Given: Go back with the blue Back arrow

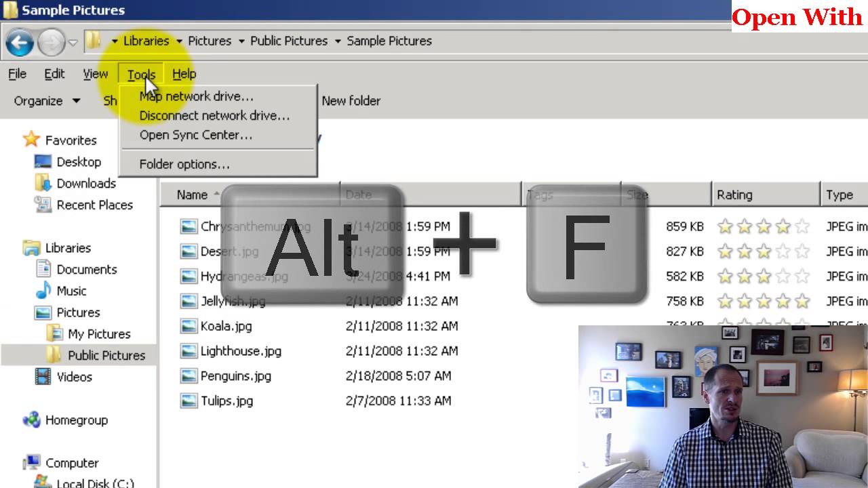Looking at the screenshot, I should [x=20, y=43].
